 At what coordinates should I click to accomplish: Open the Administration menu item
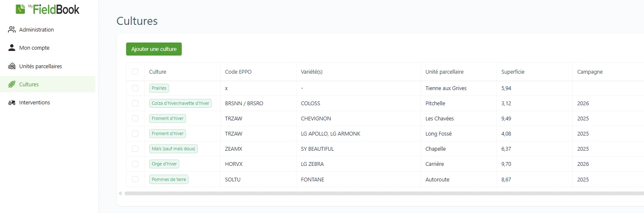point(36,30)
